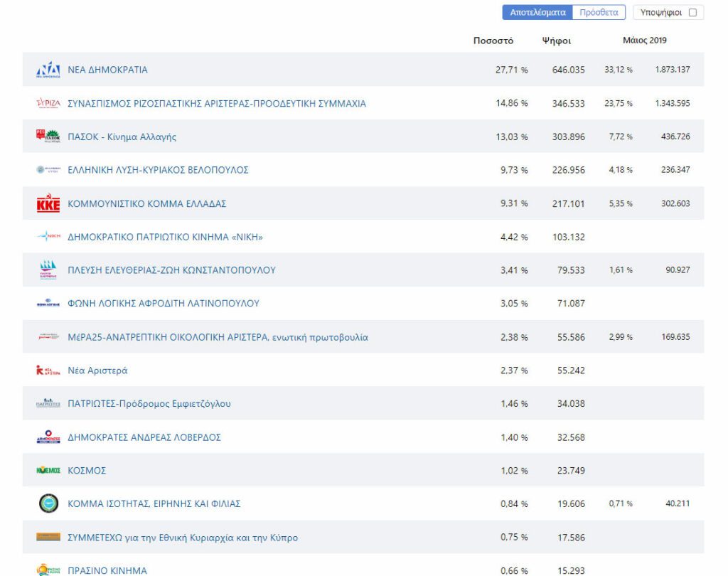Click the Φωνή Λογικής party logo
Image resolution: width=728 pixels, height=576 pixels.
(48, 304)
